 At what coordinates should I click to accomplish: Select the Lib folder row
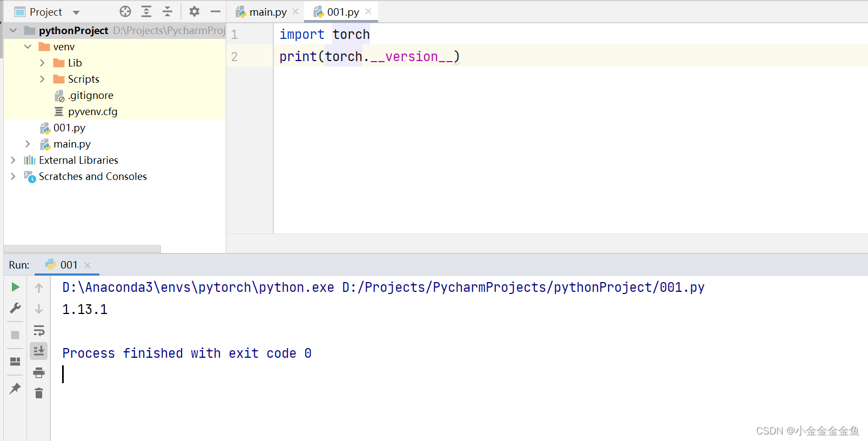pyautogui.click(x=115, y=63)
